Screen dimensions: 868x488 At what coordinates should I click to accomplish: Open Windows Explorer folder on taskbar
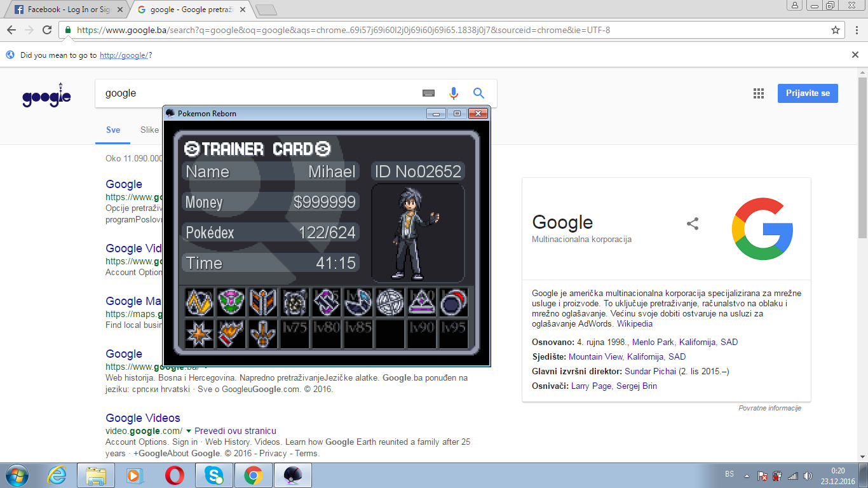click(x=96, y=475)
